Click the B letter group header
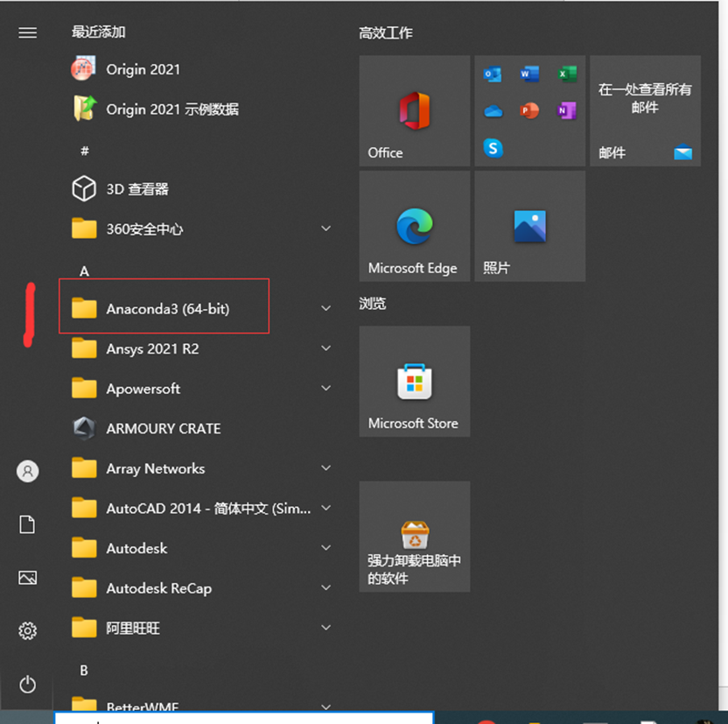The height and width of the screenshot is (724, 728). point(84,670)
